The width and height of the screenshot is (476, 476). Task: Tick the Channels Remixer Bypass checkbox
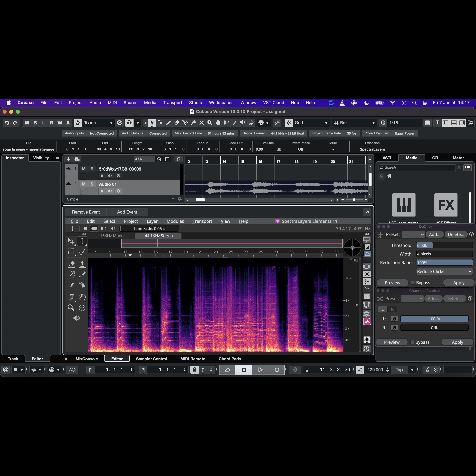[x=412, y=342]
